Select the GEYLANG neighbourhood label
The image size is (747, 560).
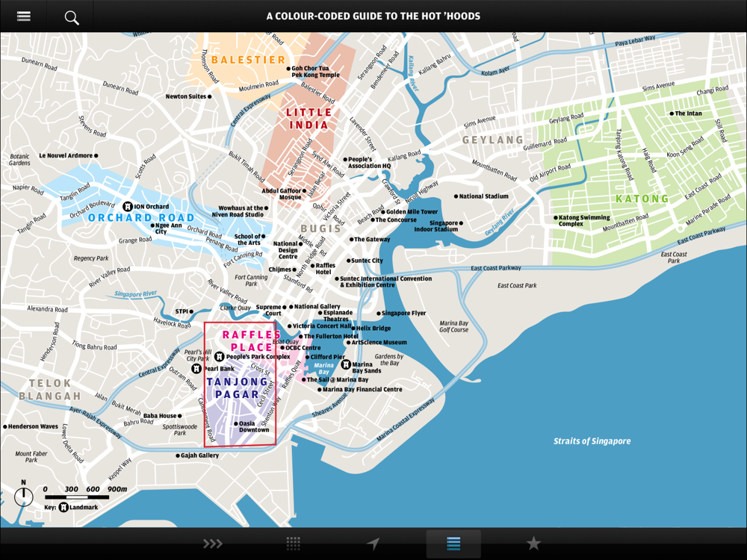click(493, 140)
